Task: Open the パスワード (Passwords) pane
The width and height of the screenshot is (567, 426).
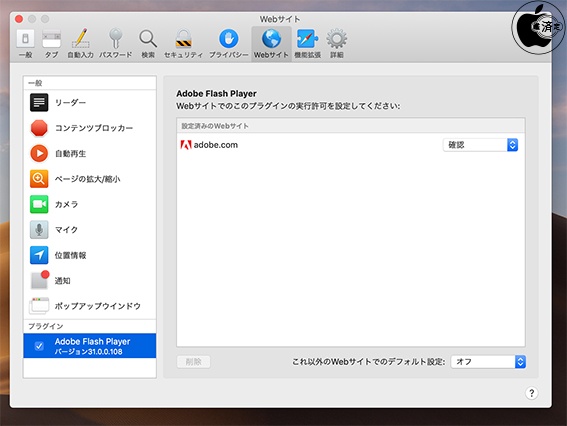Action: (x=115, y=43)
